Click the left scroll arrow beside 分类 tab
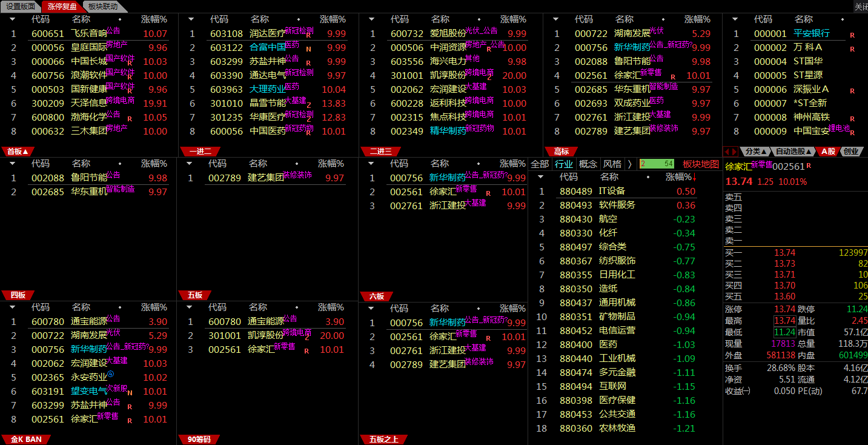Viewport: 868px width, 445px height. [727, 152]
